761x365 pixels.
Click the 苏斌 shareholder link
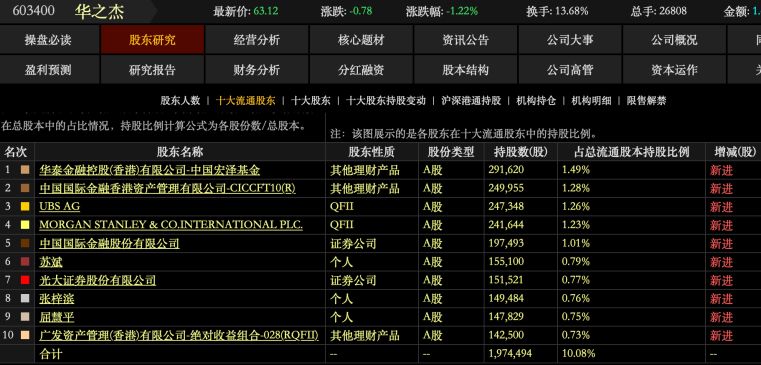tap(51, 262)
